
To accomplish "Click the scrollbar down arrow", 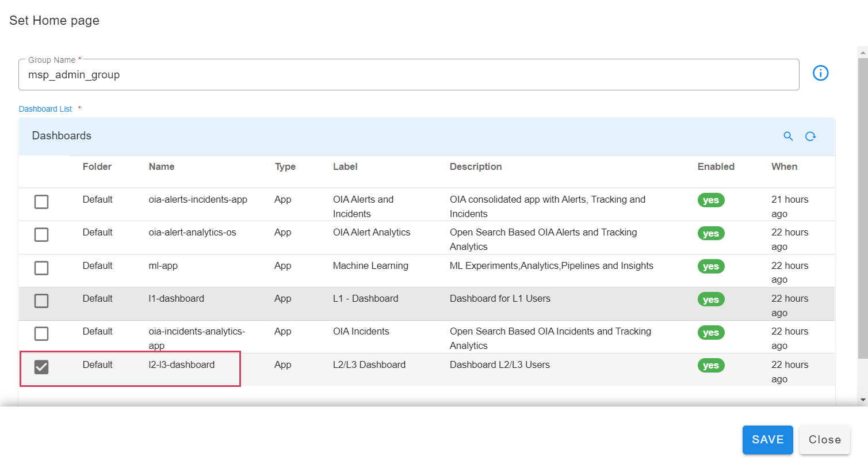I will pos(862,400).
